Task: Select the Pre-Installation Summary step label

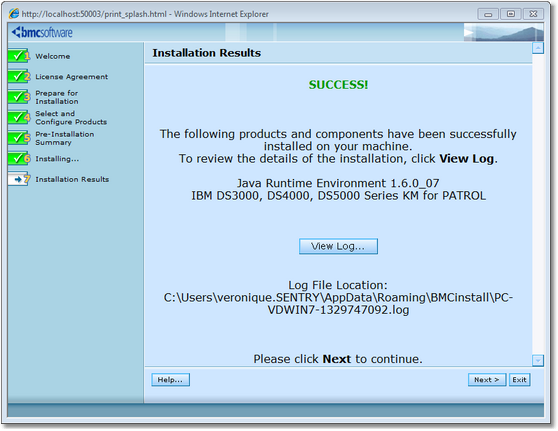Action: 65,138
